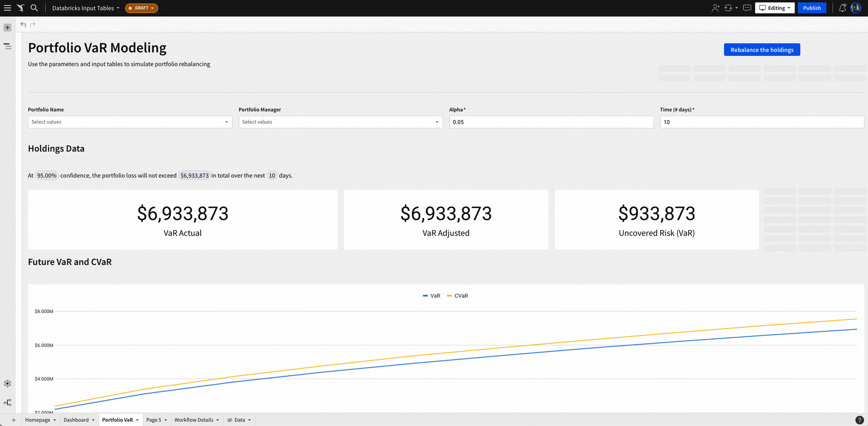Expand the Portfolio Name dropdown
The width and height of the screenshot is (868, 426).
click(x=130, y=122)
